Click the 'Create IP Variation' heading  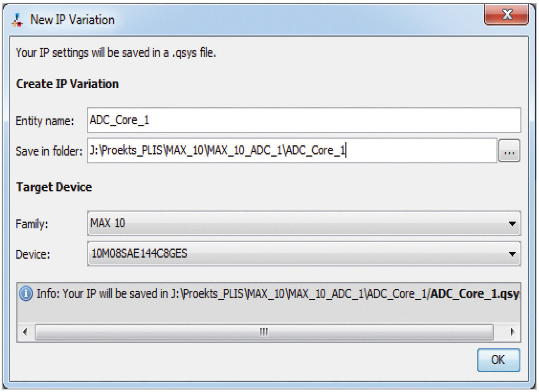(67, 84)
